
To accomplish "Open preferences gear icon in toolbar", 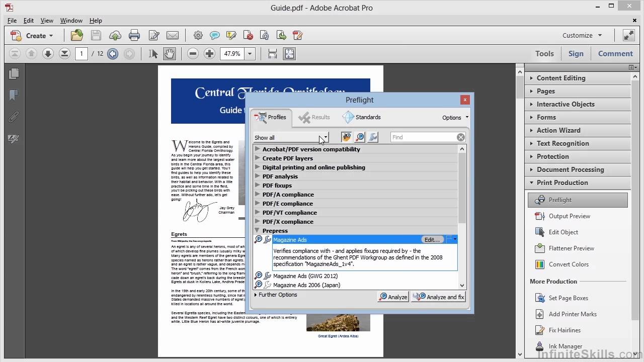I will [x=198, y=35].
